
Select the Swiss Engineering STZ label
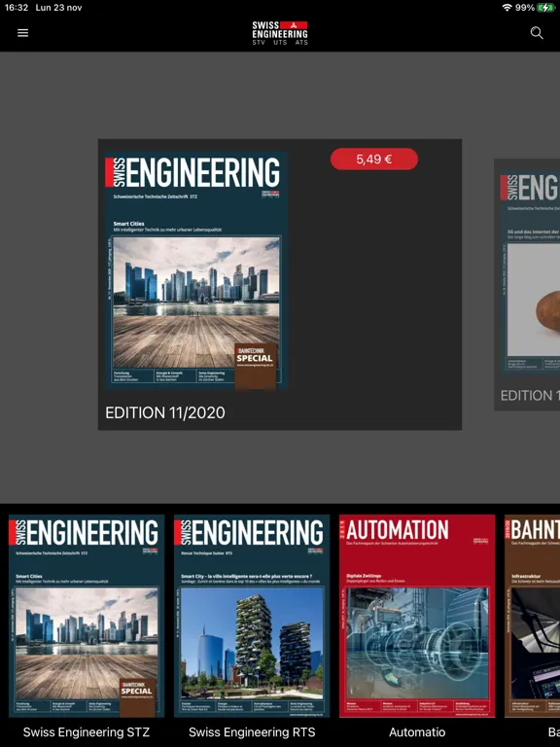pyautogui.click(x=87, y=732)
